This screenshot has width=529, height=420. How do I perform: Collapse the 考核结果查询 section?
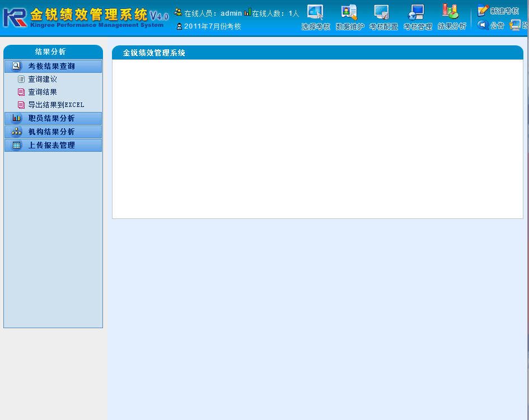(x=52, y=66)
